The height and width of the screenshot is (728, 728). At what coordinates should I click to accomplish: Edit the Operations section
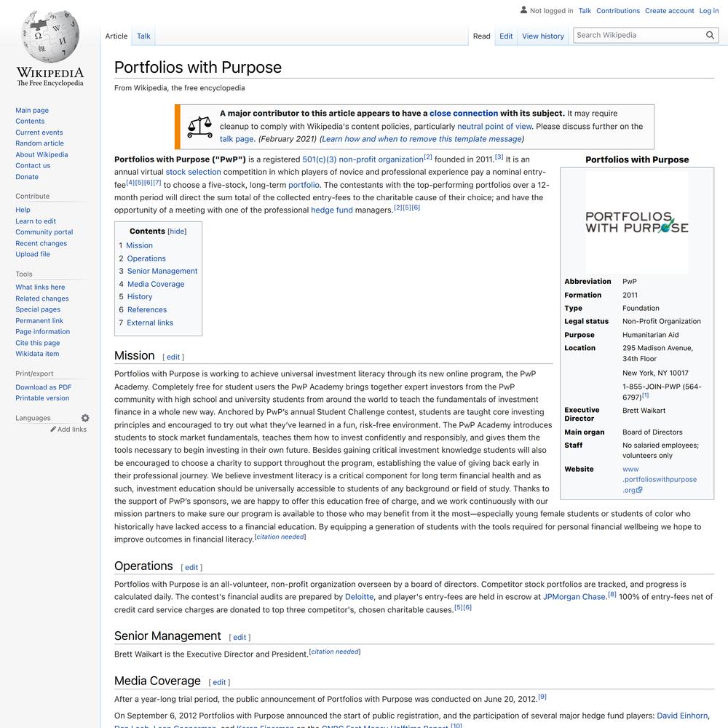click(x=191, y=567)
